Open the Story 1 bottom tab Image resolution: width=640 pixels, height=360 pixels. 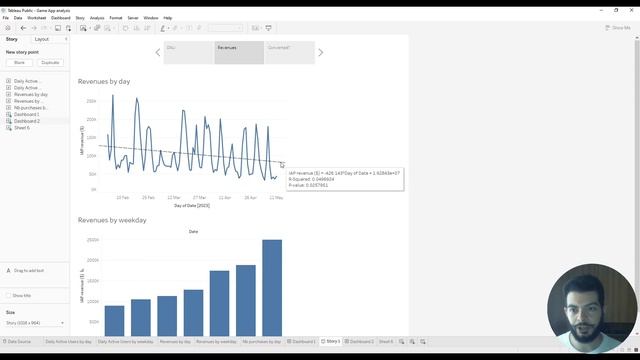coord(331,341)
